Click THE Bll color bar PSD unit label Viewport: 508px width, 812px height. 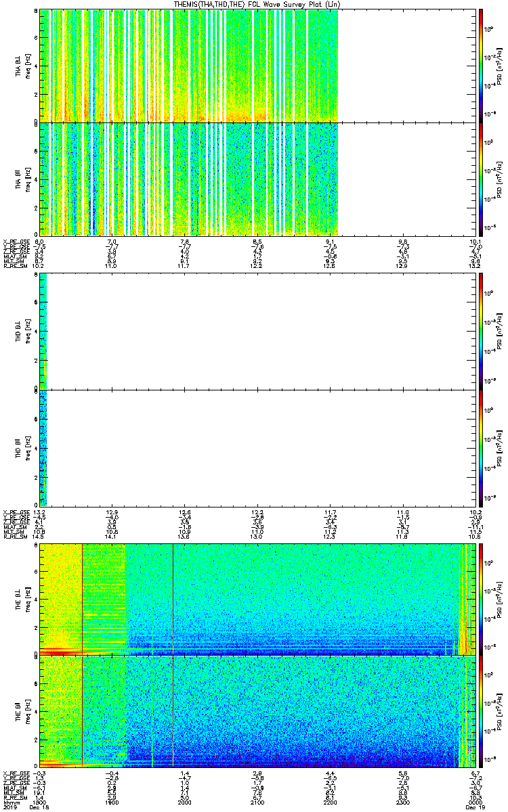(x=501, y=711)
